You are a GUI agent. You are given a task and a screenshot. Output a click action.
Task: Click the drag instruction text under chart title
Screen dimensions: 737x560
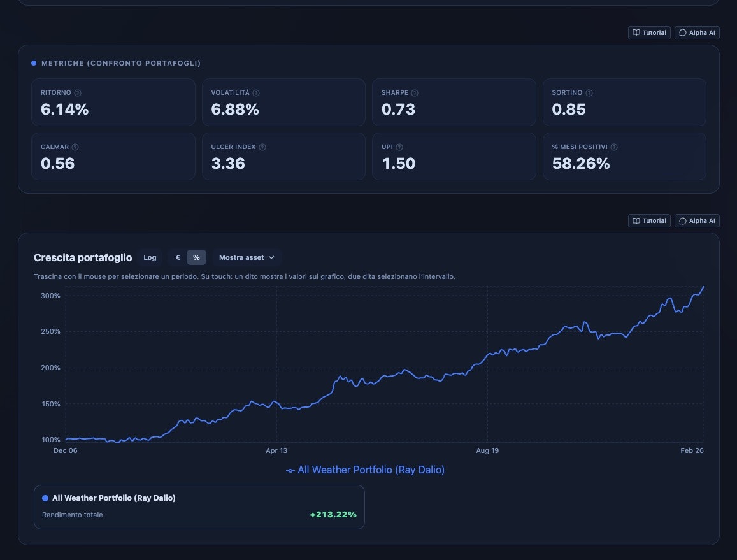click(x=245, y=276)
